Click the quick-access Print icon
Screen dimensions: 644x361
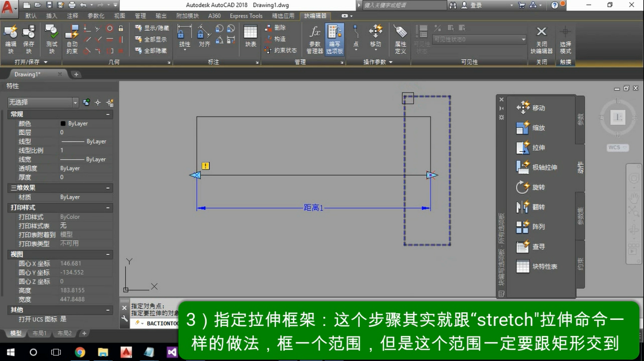pyautogui.click(x=72, y=5)
